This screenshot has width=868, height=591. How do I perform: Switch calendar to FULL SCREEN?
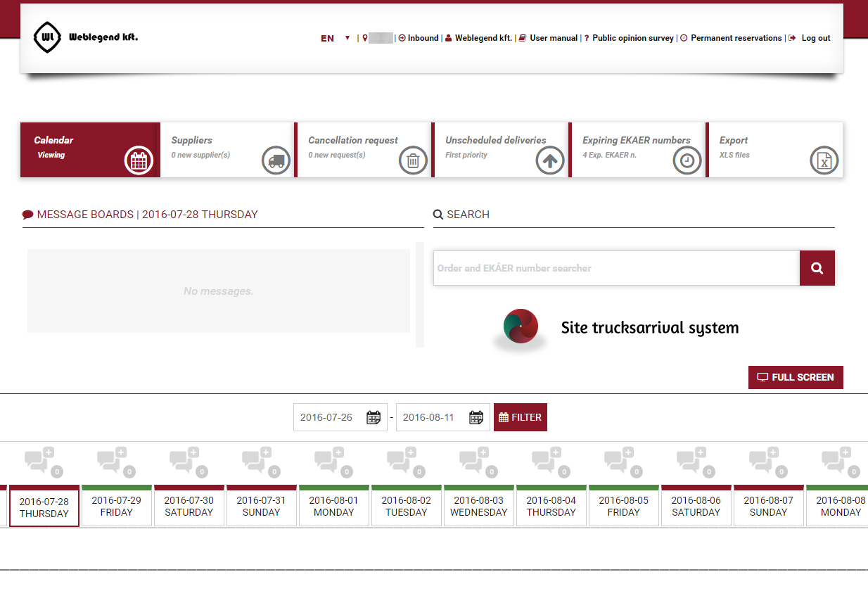pos(796,377)
